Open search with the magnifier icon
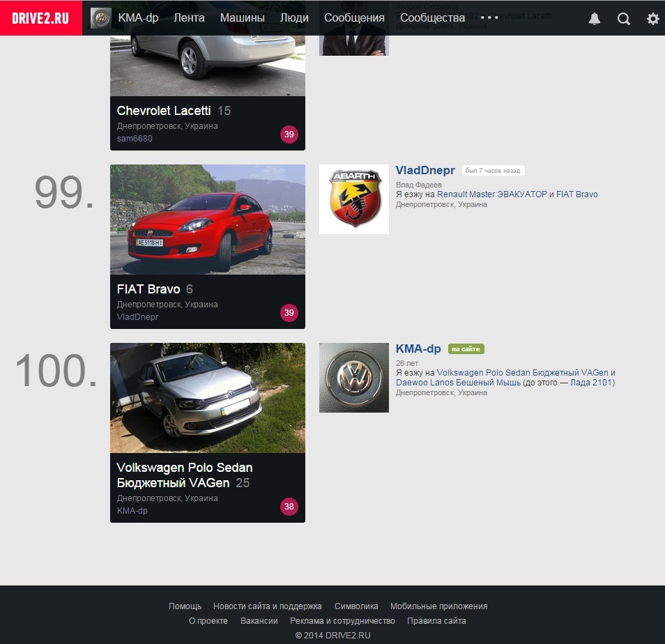The image size is (665, 644). [623, 19]
